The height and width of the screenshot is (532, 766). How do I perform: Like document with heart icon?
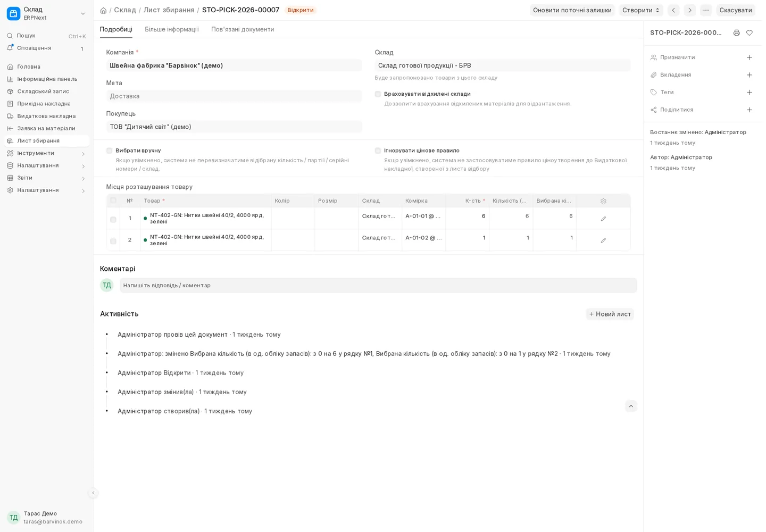[x=749, y=33]
